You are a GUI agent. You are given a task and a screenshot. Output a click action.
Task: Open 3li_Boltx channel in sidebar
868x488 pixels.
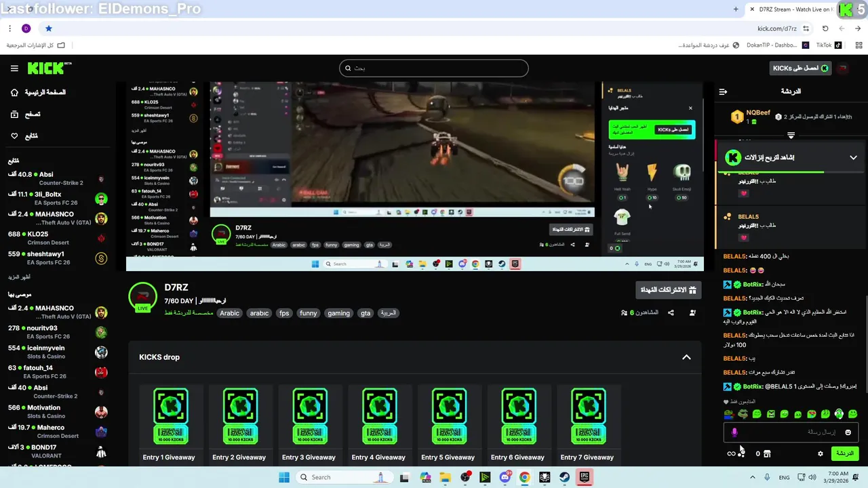58,199
